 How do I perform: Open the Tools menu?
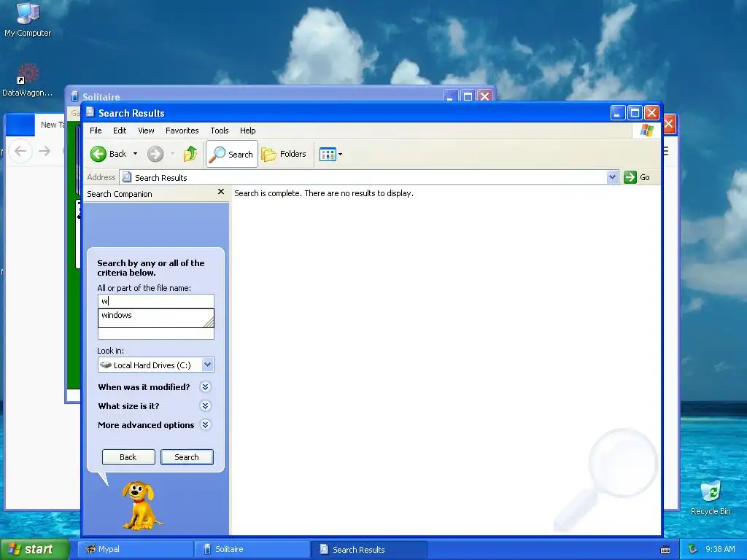click(x=219, y=131)
